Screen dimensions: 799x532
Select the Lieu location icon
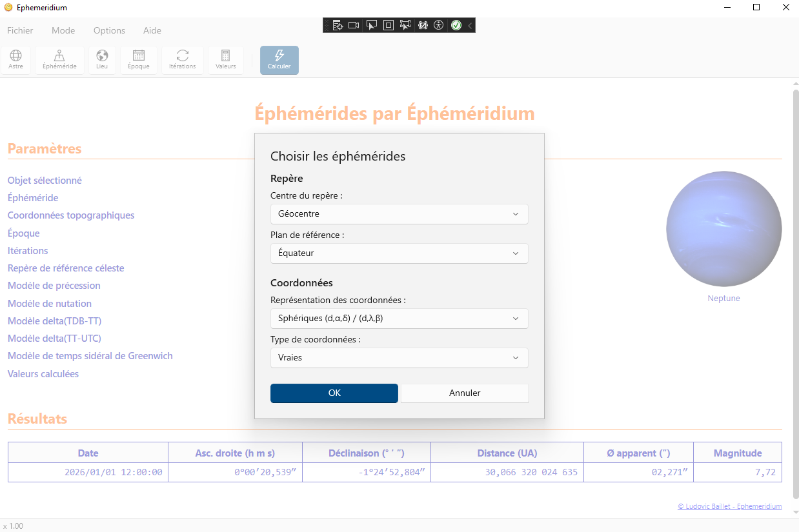[x=102, y=60]
